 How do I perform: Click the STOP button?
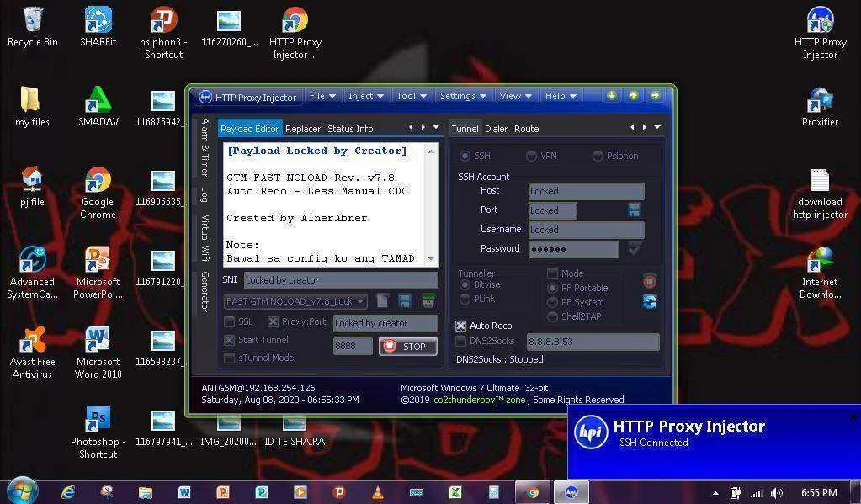(x=408, y=347)
